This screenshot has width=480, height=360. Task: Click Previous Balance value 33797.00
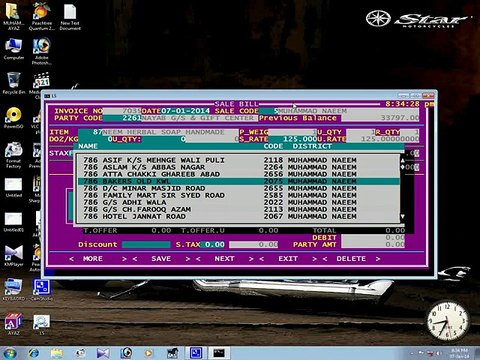[x=380, y=118]
